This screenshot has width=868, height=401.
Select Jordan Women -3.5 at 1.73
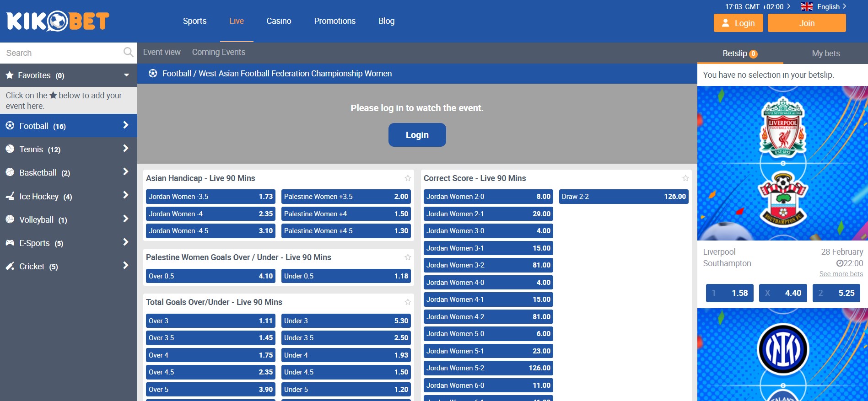tap(210, 197)
